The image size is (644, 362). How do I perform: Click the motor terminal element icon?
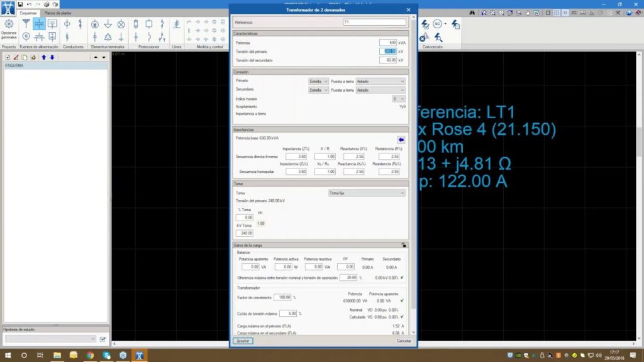(95, 25)
